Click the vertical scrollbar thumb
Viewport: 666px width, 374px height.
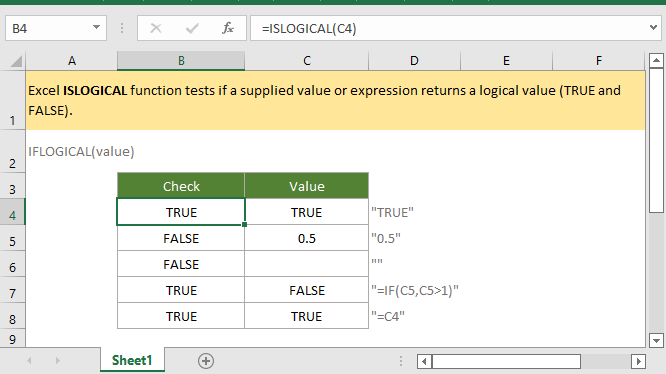656,141
